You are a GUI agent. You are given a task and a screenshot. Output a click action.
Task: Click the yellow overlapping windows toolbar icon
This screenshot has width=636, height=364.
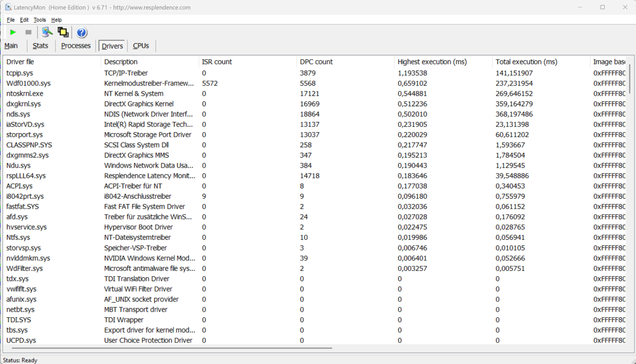(63, 32)
